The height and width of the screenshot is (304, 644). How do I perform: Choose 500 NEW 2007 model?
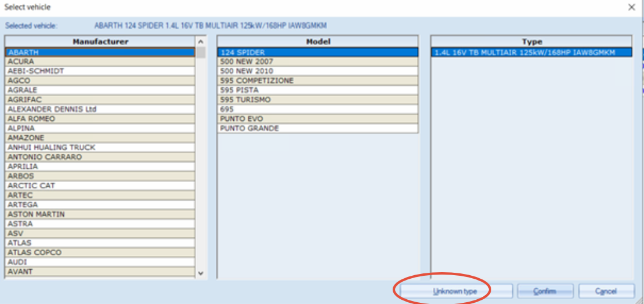point(318,61)
